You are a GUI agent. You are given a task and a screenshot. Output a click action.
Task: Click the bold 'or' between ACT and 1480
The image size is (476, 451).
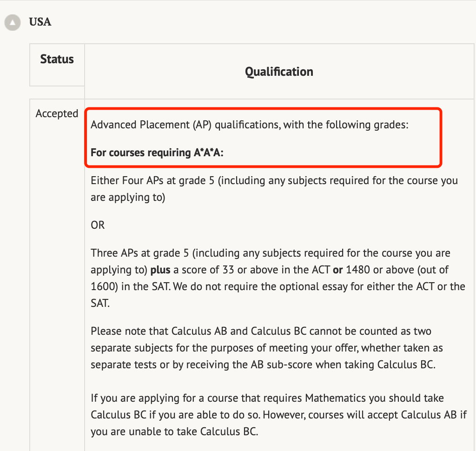click(337, 270)
